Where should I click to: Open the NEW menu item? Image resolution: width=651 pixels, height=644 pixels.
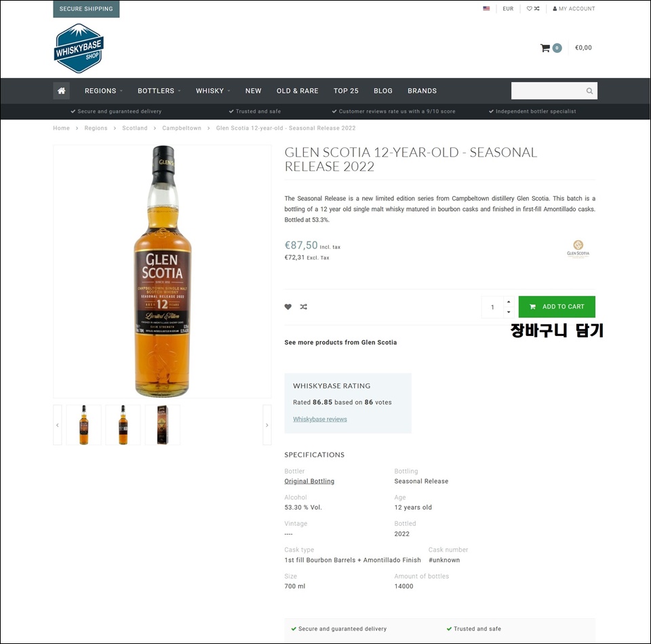(x=253, y=90)
